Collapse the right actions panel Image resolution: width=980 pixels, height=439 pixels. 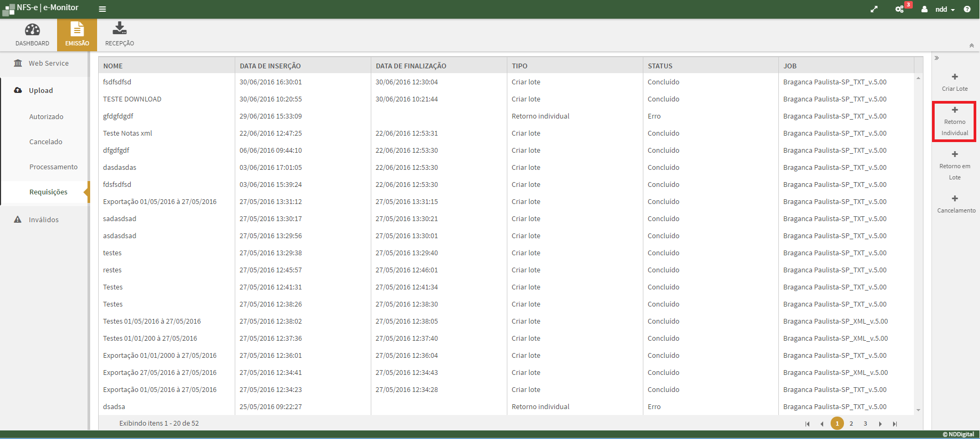coord(937,58)
